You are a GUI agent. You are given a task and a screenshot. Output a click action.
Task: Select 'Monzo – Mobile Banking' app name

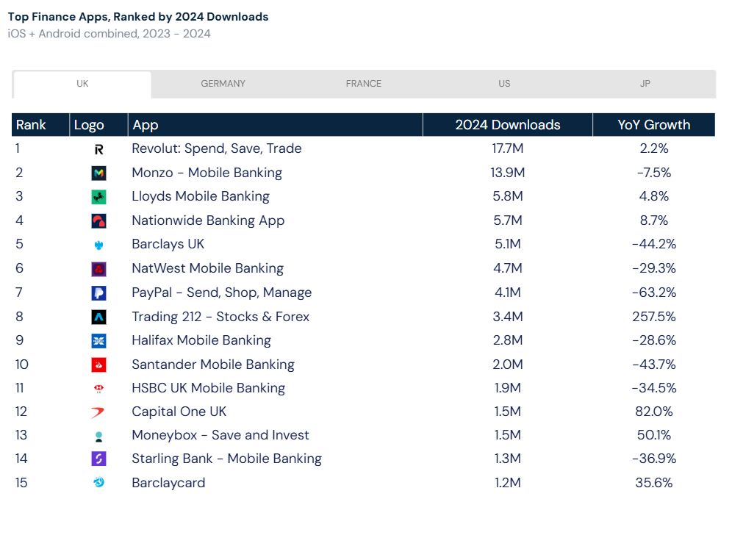click(x=207, y=173)
